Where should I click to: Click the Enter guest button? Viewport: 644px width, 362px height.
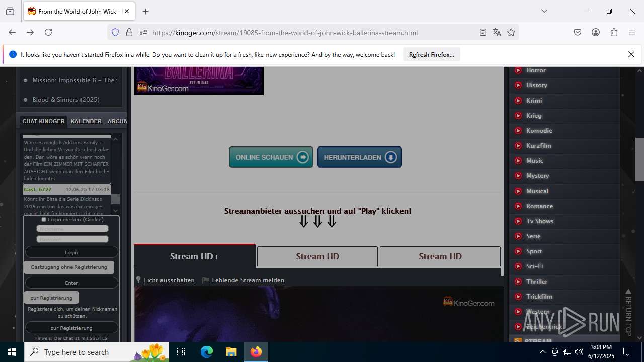(71, 283)
